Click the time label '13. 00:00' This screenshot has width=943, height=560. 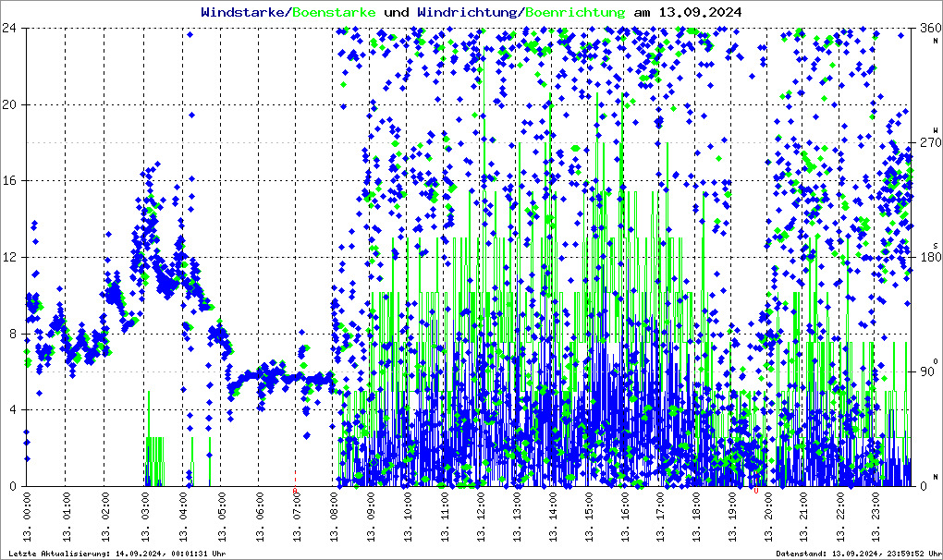(27, 517)
